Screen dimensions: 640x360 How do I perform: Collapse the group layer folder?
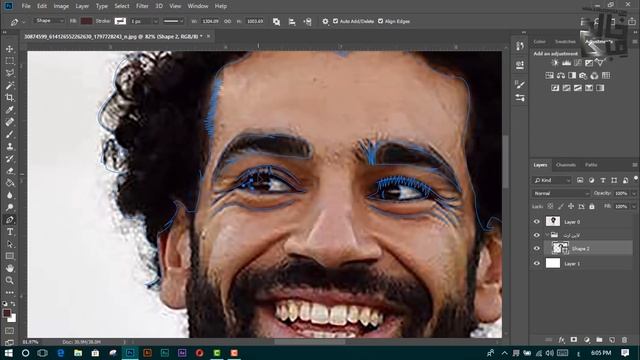coord(547,235)
